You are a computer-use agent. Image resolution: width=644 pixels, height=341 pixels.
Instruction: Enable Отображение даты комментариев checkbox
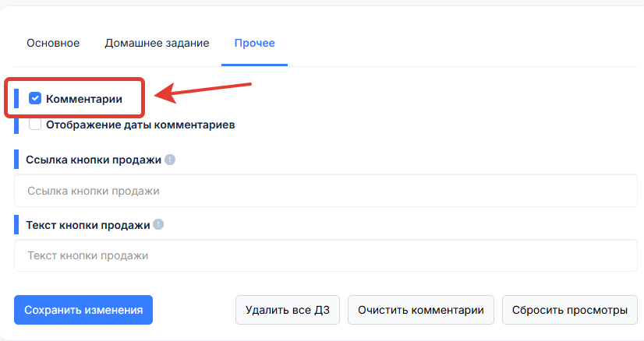coord(35,125)
